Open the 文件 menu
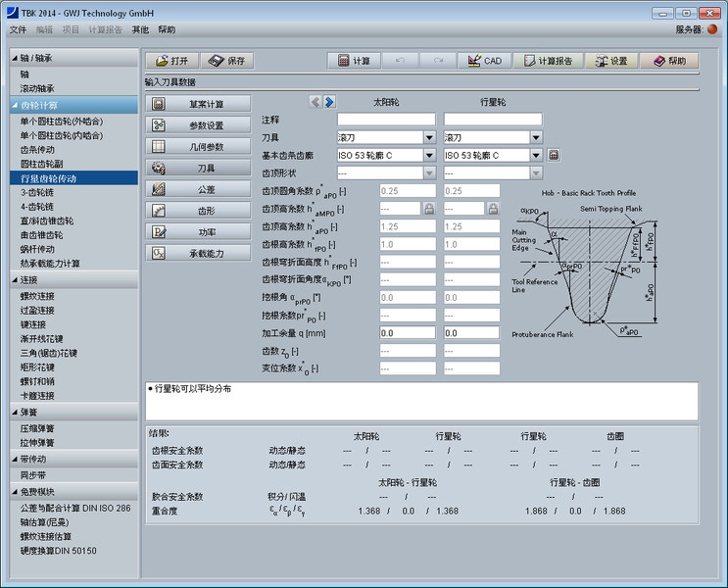The image size is (728, 588). pyautogui.click(x=18, y=29)
